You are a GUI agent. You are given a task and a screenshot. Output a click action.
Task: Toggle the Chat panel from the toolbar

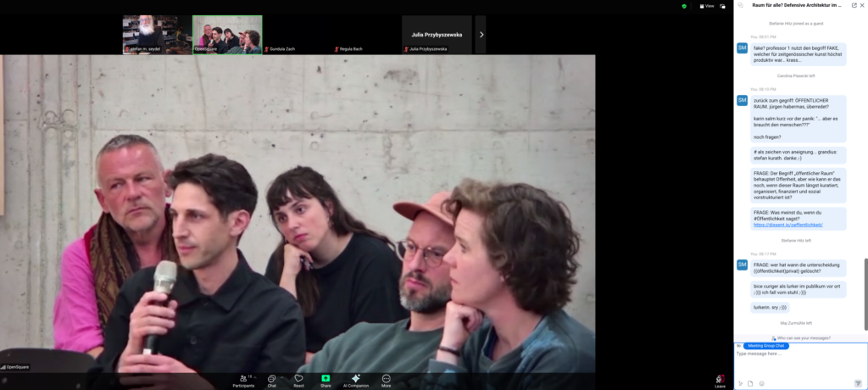point(271,380)
